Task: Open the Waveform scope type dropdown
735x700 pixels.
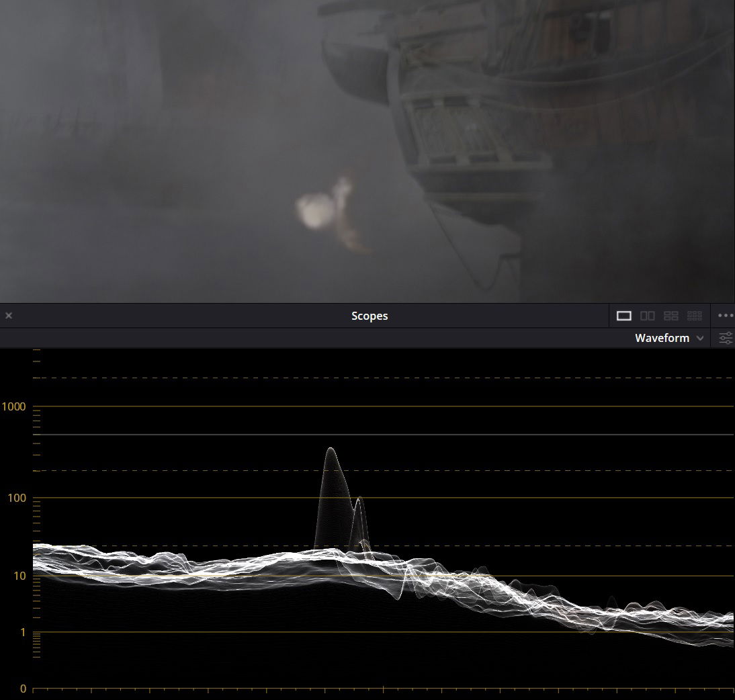Action: [669, 338]
